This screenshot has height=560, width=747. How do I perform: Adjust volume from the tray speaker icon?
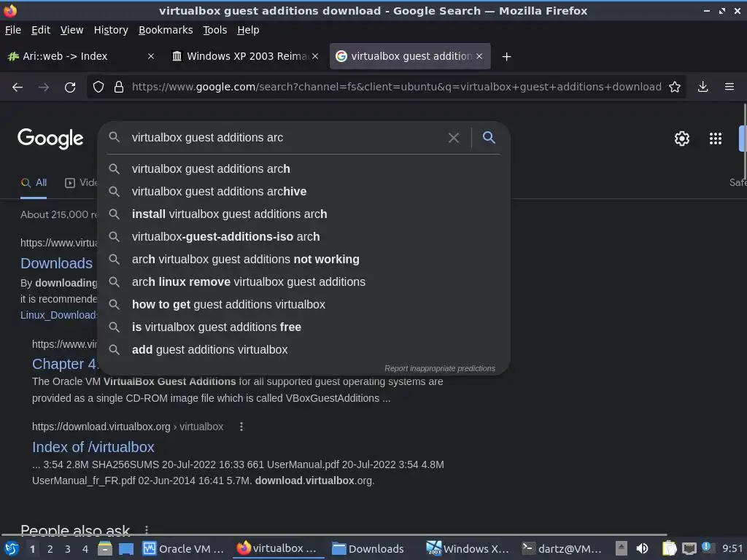[x=642, y=548]
